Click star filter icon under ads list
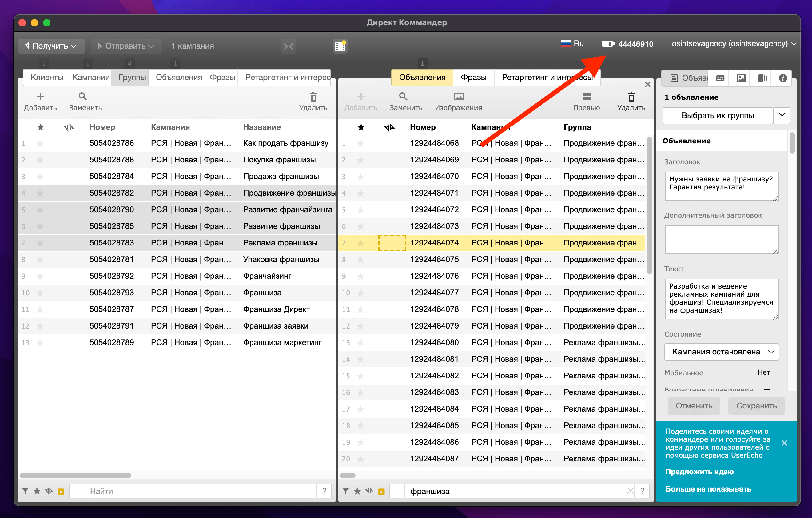This screenshot has height=518, width=812. (357, 491)
